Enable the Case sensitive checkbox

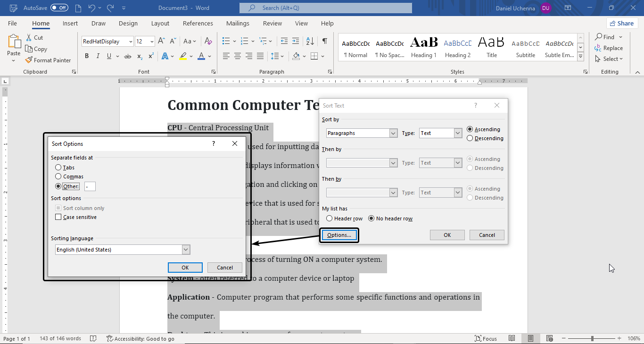(58, 217)
